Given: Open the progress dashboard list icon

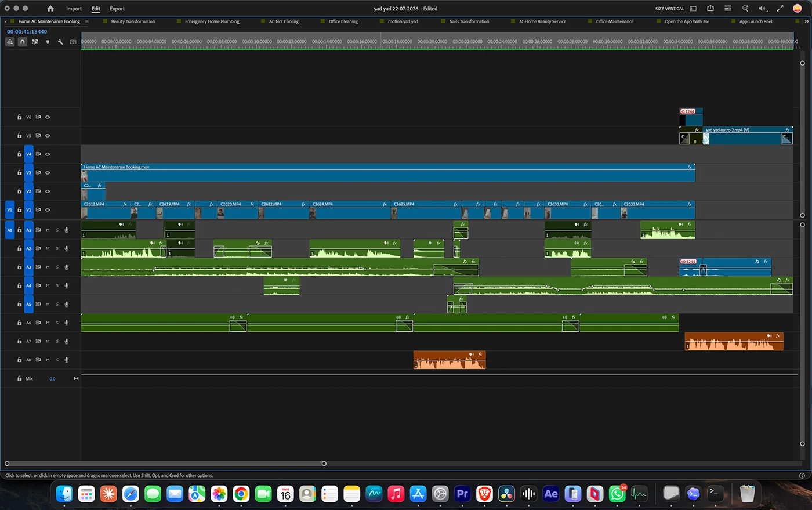Looking at the screenshot, I should tap(728, 9).
